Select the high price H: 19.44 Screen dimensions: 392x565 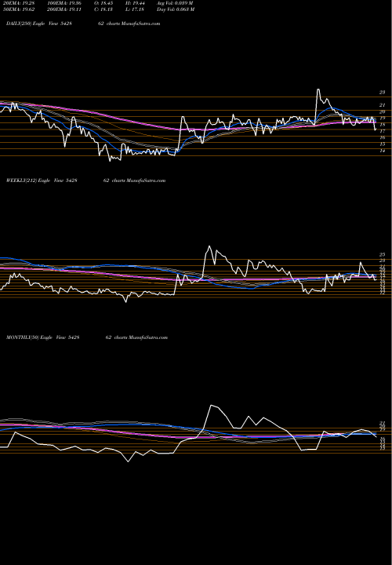coord(135,3)
